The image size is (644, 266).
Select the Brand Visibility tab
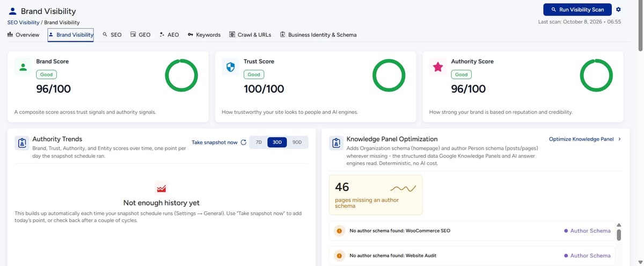(70, 34)
